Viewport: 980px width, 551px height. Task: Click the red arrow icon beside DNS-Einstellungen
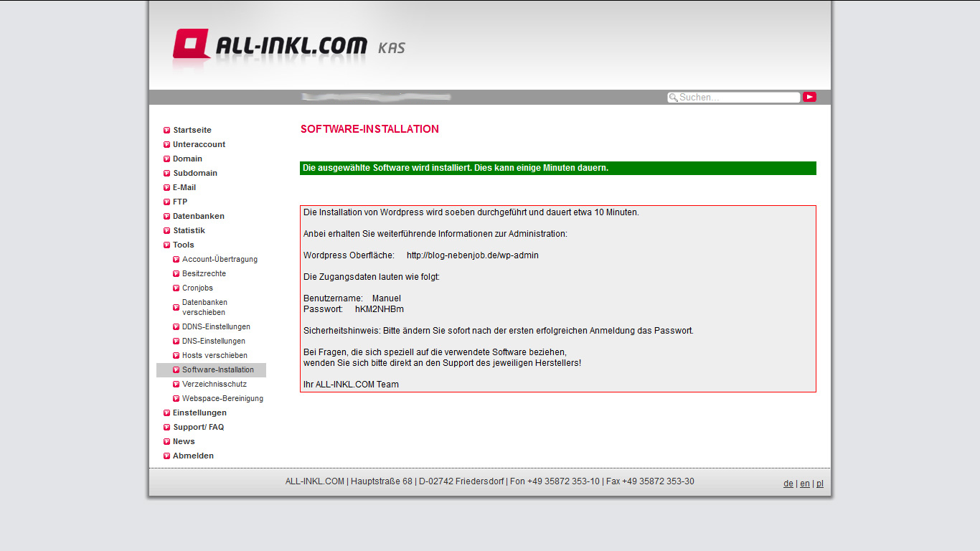pyautogui.click(x=176, y=342)
